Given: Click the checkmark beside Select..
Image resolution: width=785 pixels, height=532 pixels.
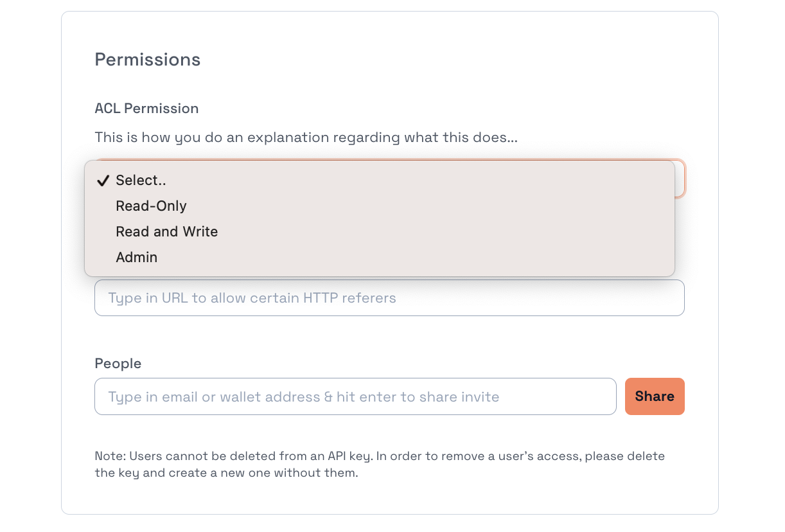Looking at the screenshot, I should [x=102, y=181].
